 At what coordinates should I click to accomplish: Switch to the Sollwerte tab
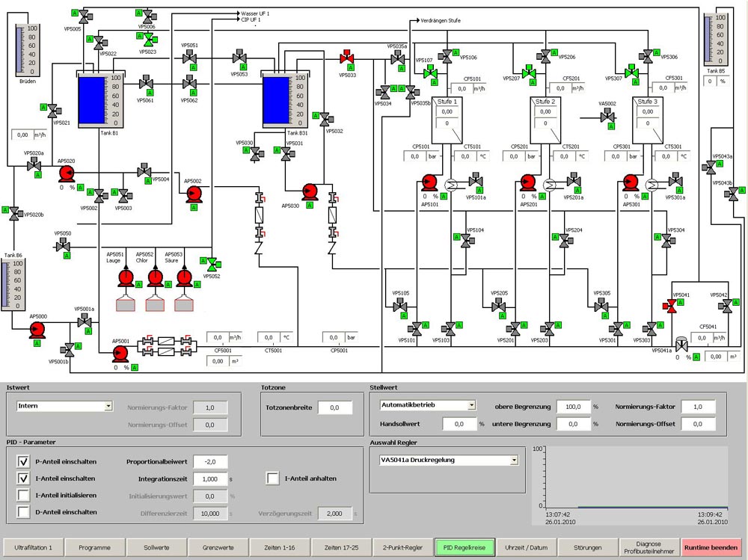click(155, 548)
